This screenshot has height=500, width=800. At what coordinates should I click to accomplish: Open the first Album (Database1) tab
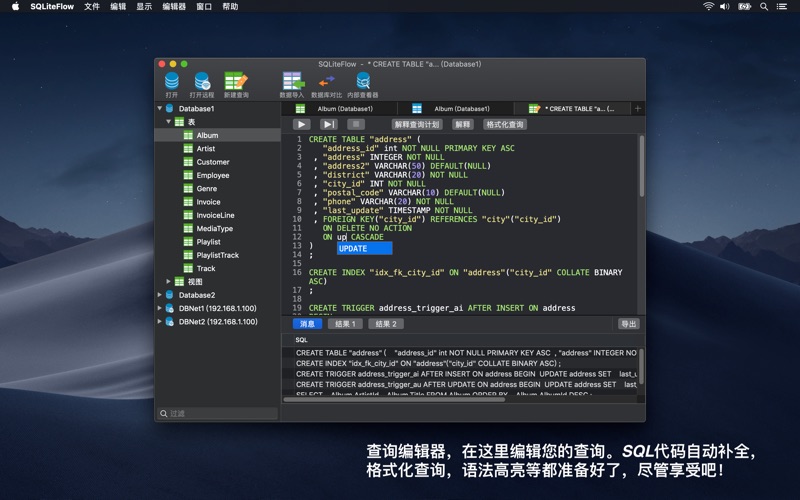pyautogui.click(x=339, y=109)
